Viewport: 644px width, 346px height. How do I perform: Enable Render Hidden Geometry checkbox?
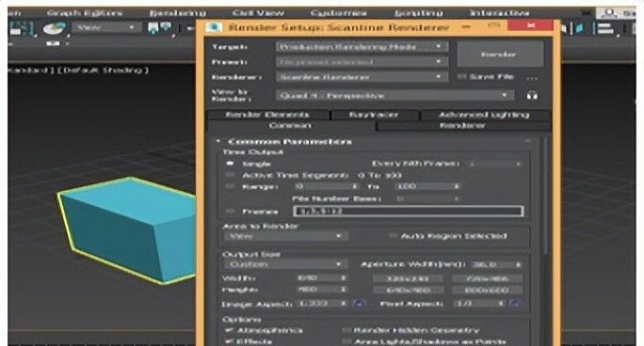coord(346,330)
